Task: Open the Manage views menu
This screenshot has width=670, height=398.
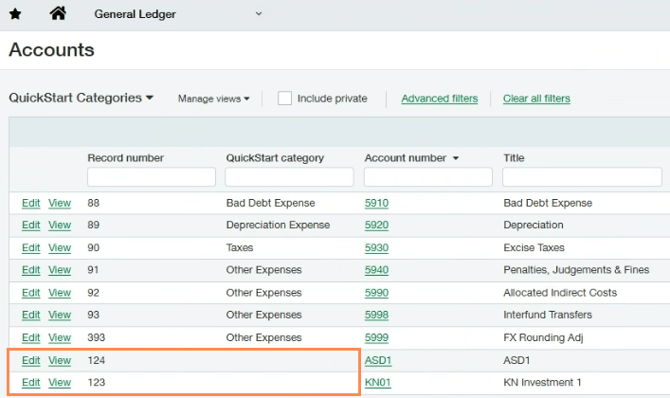Action: pyautogui.click(x=214, y=99)
